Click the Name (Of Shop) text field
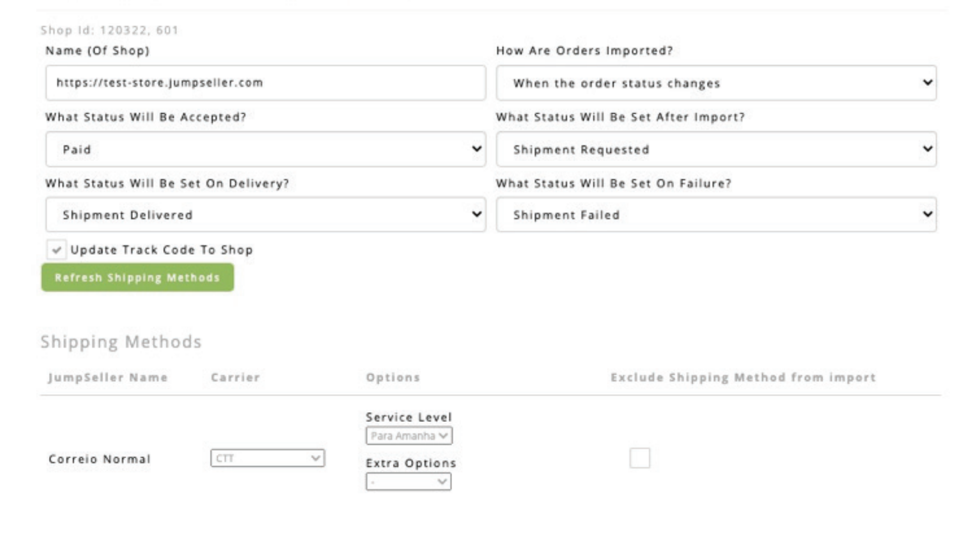Screen dimensions: 980x535 [265, 83]
